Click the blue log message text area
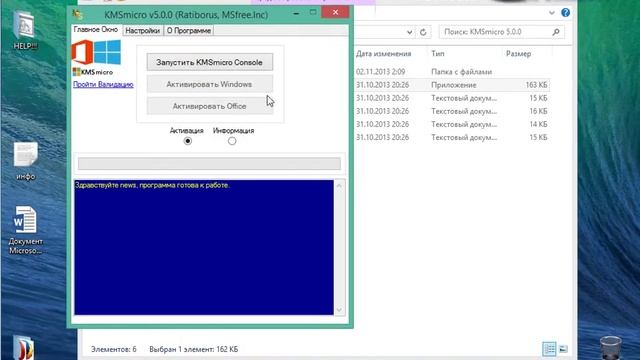This screenshot has height=360, width=640. [204, 247]
